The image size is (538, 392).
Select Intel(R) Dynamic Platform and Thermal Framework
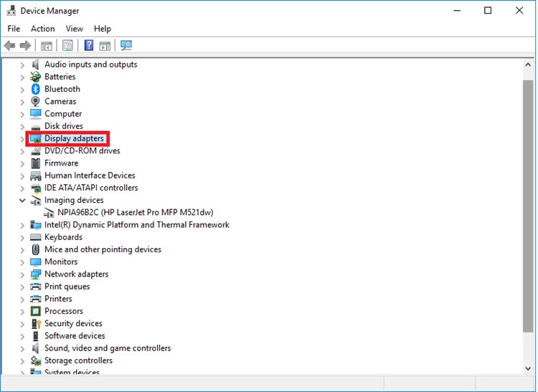point(137,225)
